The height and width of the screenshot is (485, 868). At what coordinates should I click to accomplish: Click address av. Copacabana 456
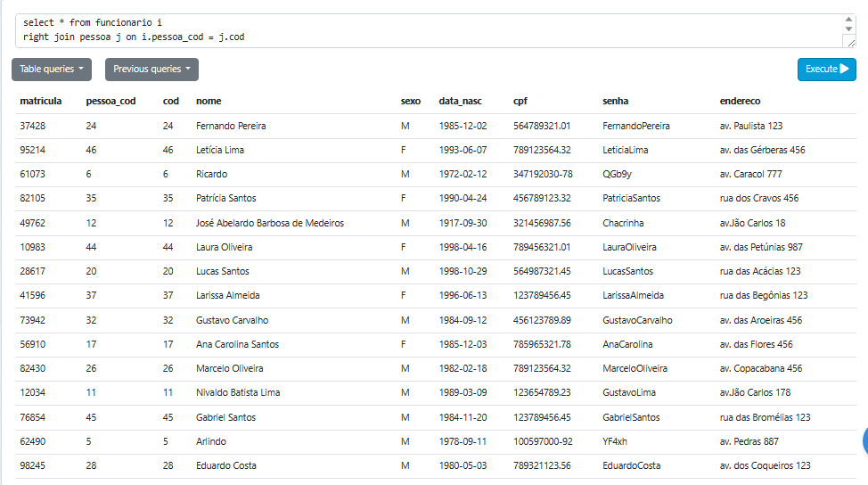coord(760,368)
